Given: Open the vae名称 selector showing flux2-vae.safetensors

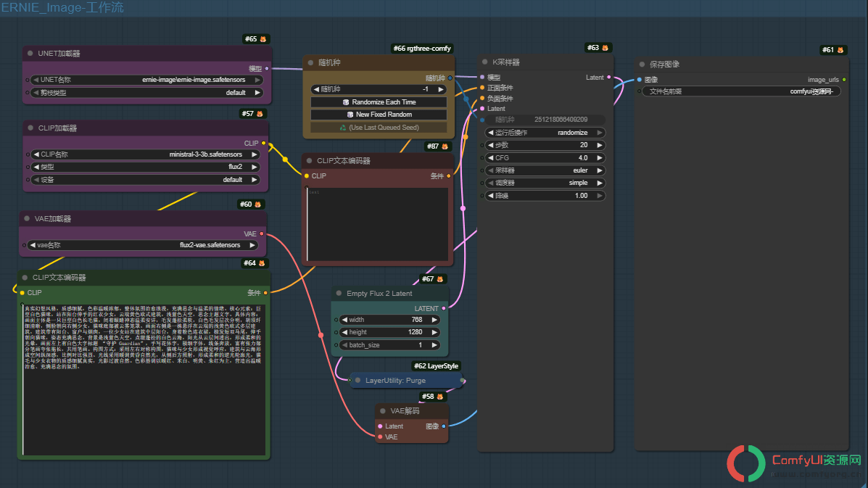Looking at the screenshot, I should (x=142, y=245).
